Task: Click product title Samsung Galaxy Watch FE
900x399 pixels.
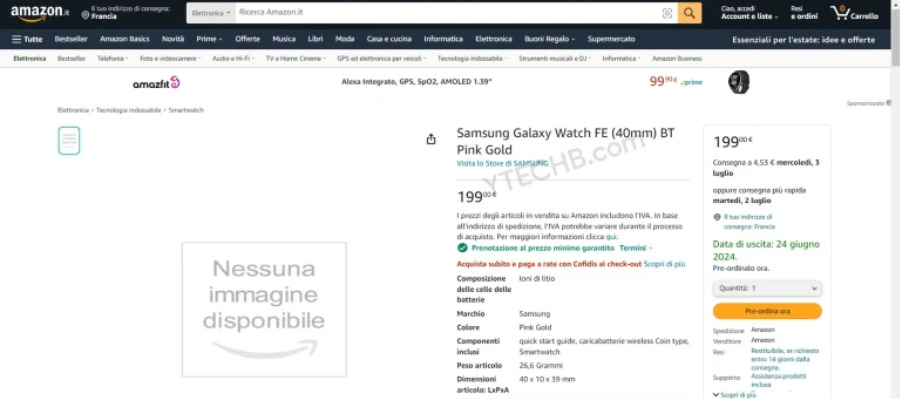Action: coord(565,141)
